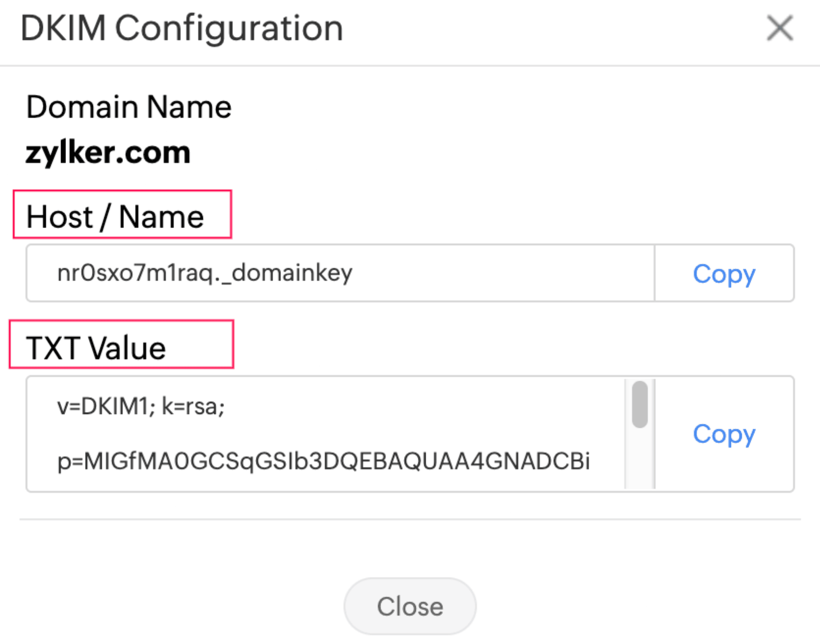The width and height of the screenshot is (820, 644).
Task: Click the scrollbar track below the thumb
Action: (640, 460)
